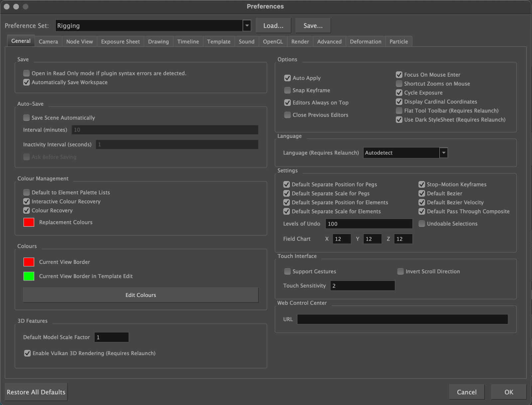Toggle Snap Keyframe option
The width and height of the screenshot is (532, 405).
287,90
